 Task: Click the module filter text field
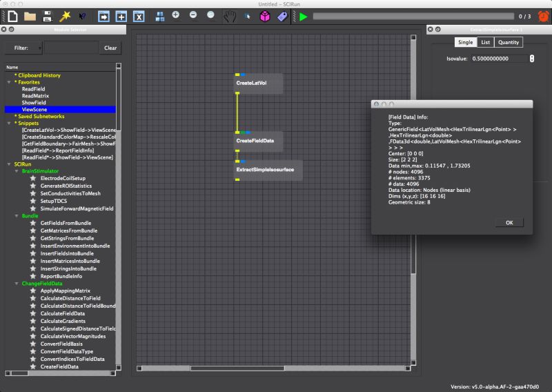point(72,48)
